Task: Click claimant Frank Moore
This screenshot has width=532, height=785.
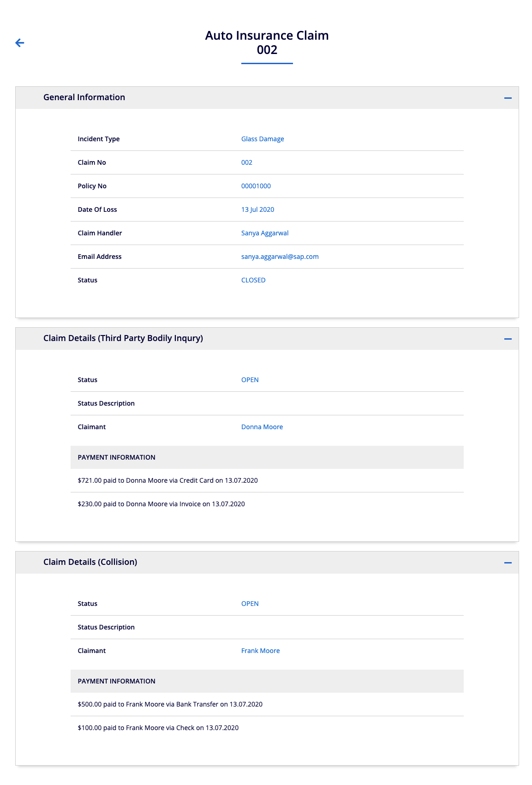Action: point(260,651)
